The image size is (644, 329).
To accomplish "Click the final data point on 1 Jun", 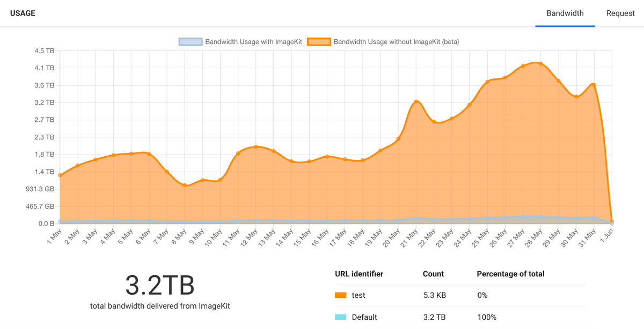I will tap(611, 221).
